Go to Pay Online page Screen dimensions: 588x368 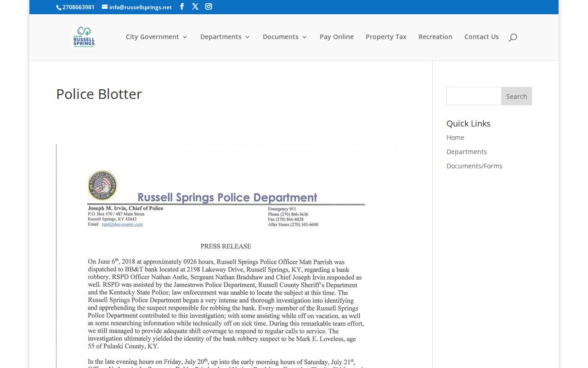point(337,37)
